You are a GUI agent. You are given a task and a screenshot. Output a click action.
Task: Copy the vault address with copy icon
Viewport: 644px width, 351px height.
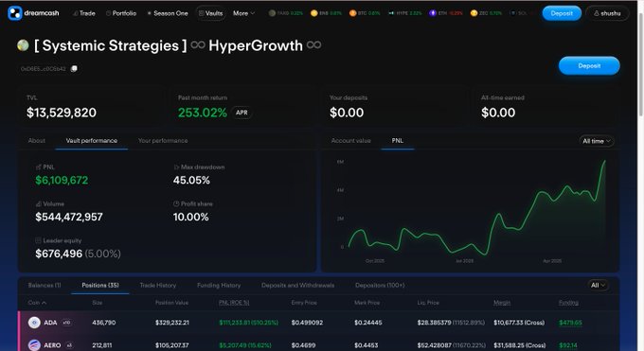74,68
